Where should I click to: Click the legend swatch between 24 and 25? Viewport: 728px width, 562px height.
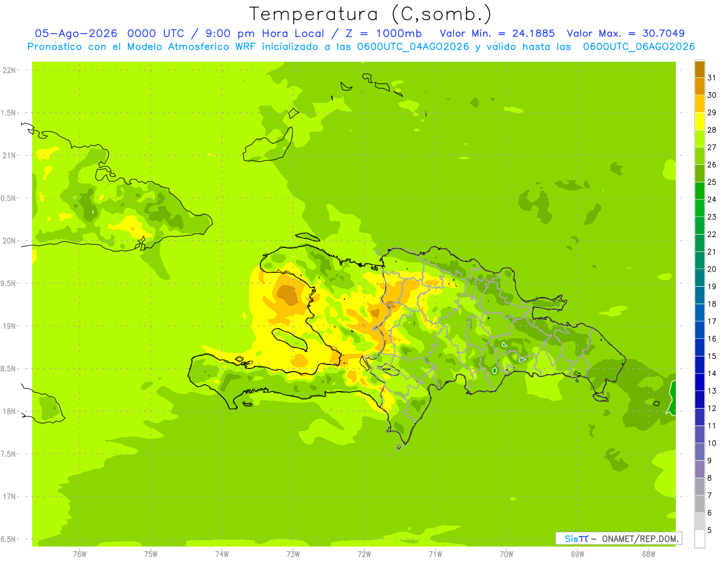pyautogui.click(x=699, y=190)
